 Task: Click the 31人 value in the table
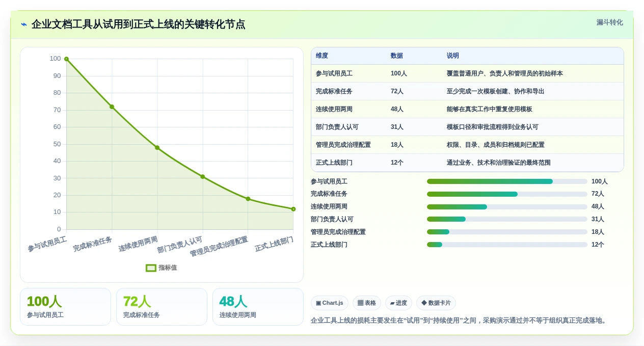(397, 127)
